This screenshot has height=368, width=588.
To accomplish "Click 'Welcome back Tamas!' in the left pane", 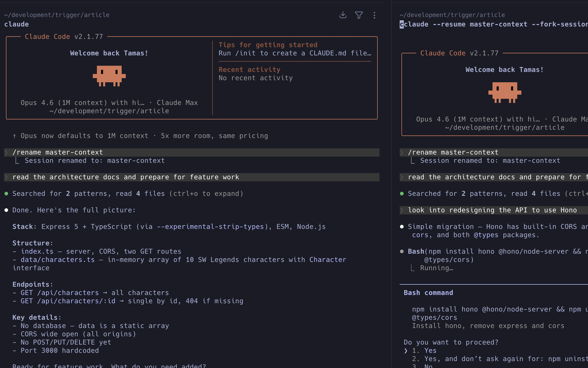I will [x=109, y=53].
